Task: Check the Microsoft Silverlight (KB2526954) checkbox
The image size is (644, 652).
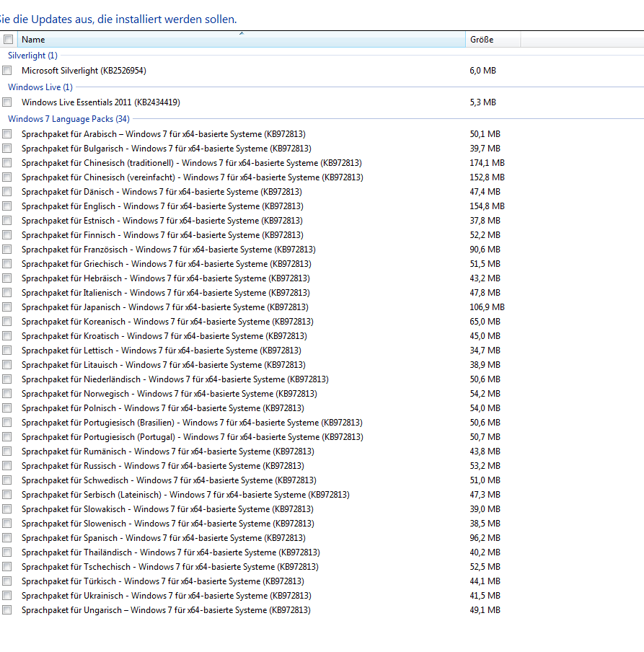Action: (x=6, y=71)
